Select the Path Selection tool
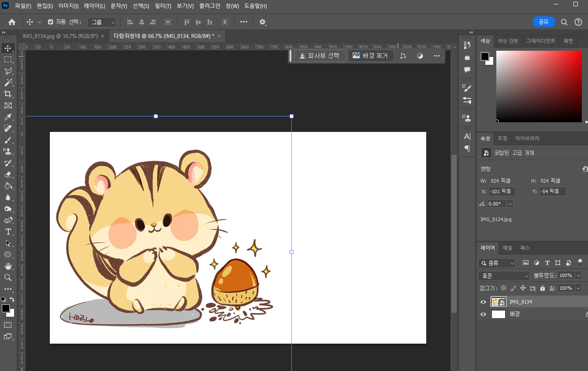 [8, 243]
